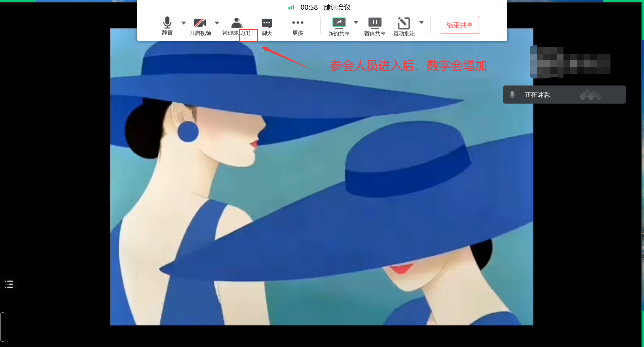Expand the audio options arrow beside 静音
This screenshot has width=644, height=347.
pyautogui.click(x=183, y=23)
